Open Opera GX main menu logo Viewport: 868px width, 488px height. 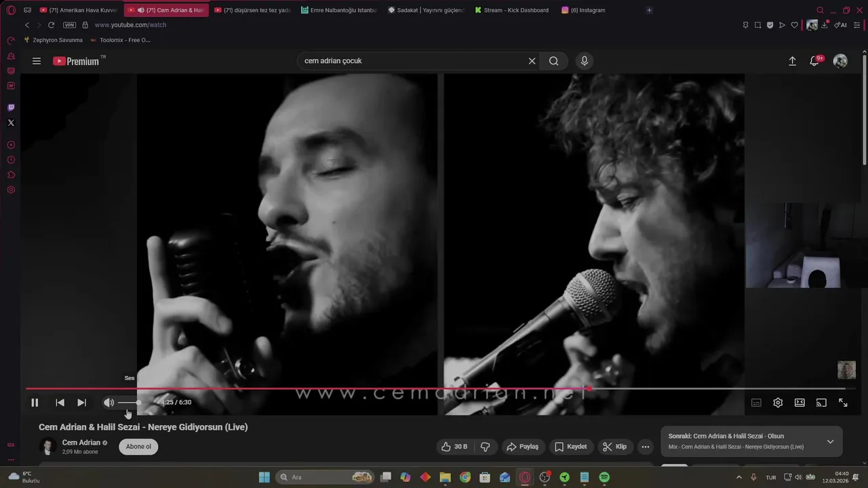coord(11,10)
